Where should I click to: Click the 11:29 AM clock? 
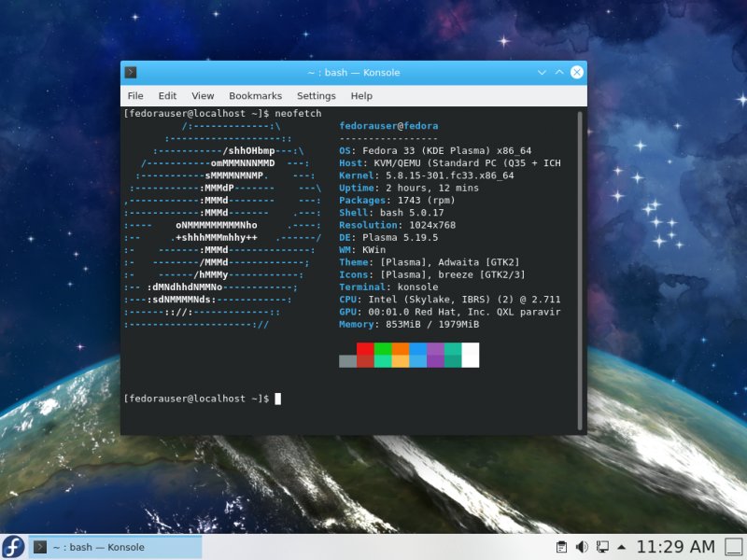(675, 547)
